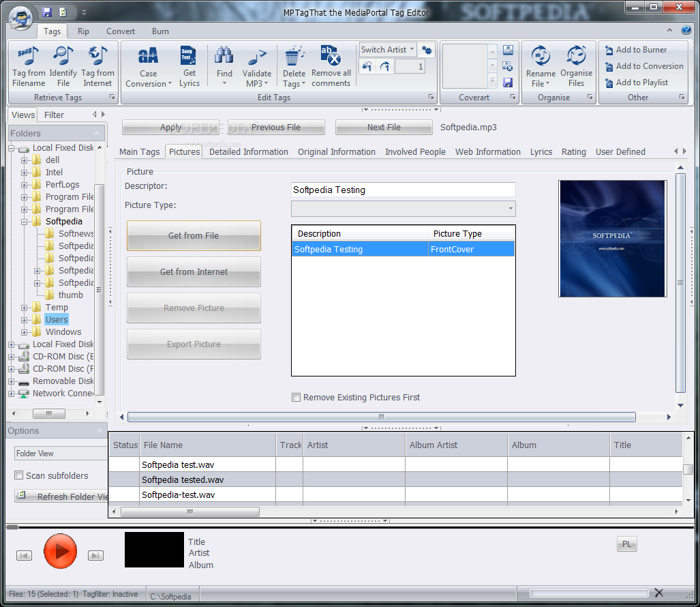Switch to the Burn ribbon tab
The height and width of the screenshot is (607, 700).
(x=160, y=31)
